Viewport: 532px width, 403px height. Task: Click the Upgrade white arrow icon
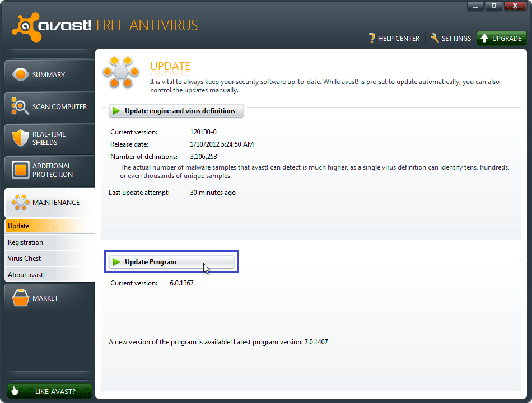pos(484,38)
